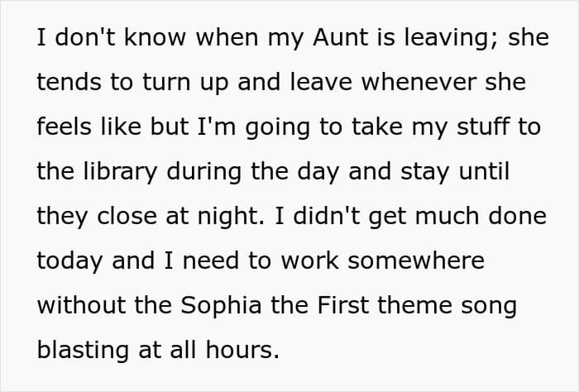Click the word "hours." ending the paragraph
This screenshot has width=579, height=392.
click(242, 350)
